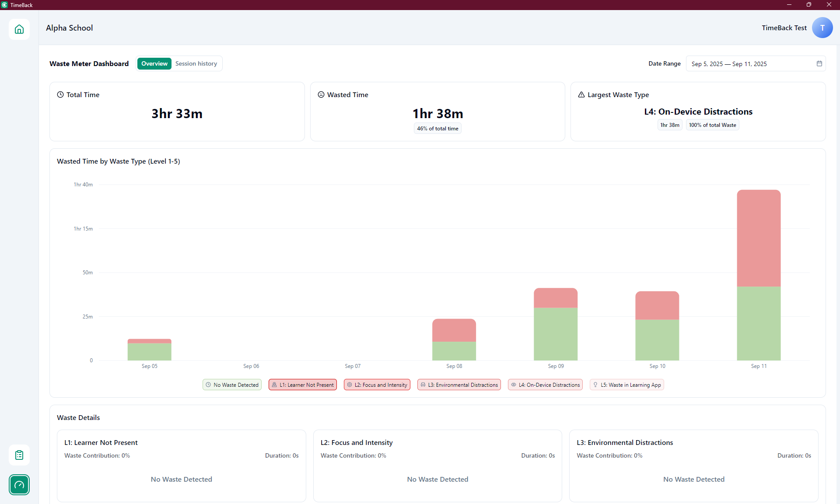Toggle the L5: Waste in Learning App legend

pyautogui.click(x=626, y=385)
